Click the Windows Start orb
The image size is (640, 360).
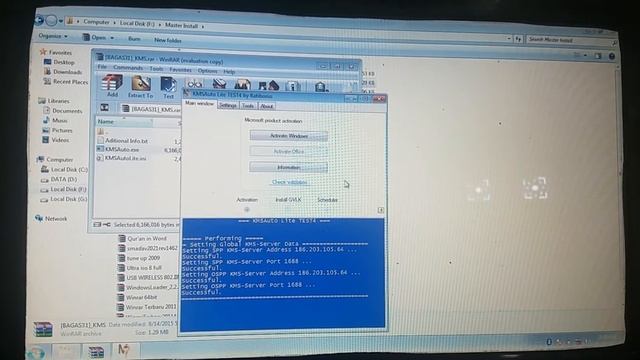point(36,353)
